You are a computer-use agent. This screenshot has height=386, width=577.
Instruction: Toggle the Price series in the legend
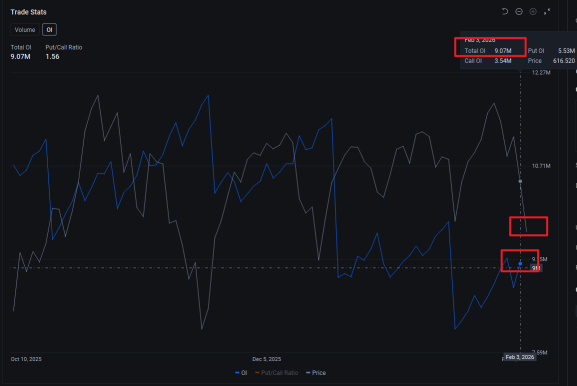[x=316, y=373]
